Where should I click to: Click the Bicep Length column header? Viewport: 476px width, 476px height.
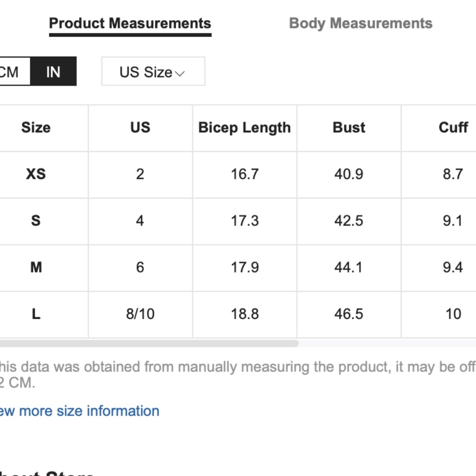(244, 128)
